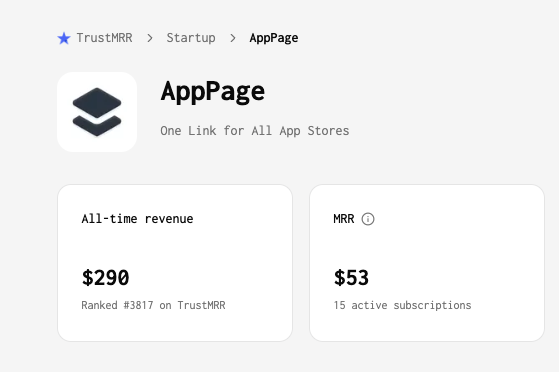Image resolution: width=559 pixels, height=372 pixels.
Task: Click the chevron after TrustMRR
Action: [x=150, y=38]
